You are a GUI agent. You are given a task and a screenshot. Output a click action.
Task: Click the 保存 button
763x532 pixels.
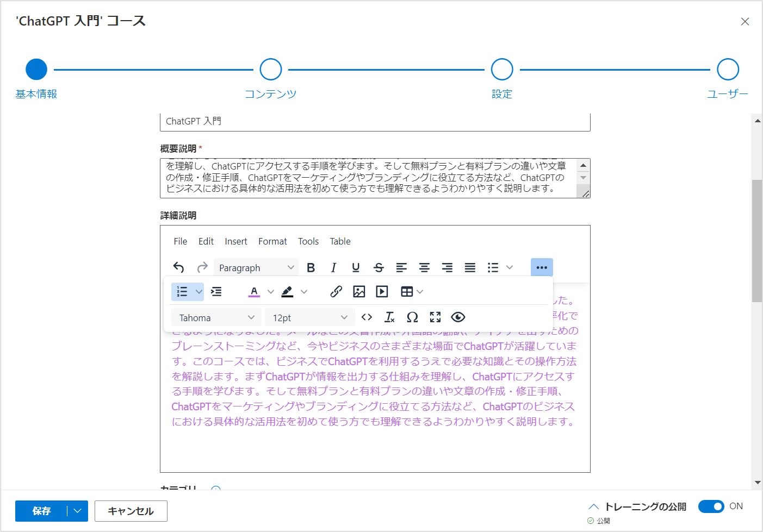point(41,511)
